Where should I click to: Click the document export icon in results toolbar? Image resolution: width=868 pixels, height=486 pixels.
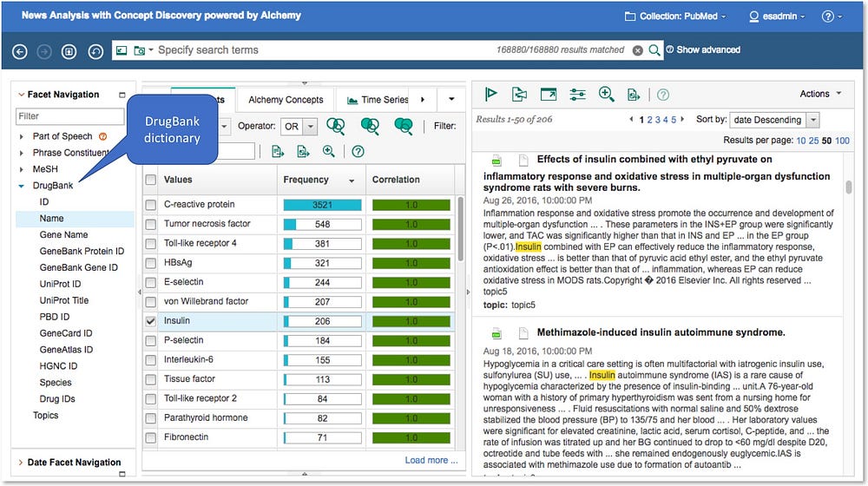coord(634,95)
